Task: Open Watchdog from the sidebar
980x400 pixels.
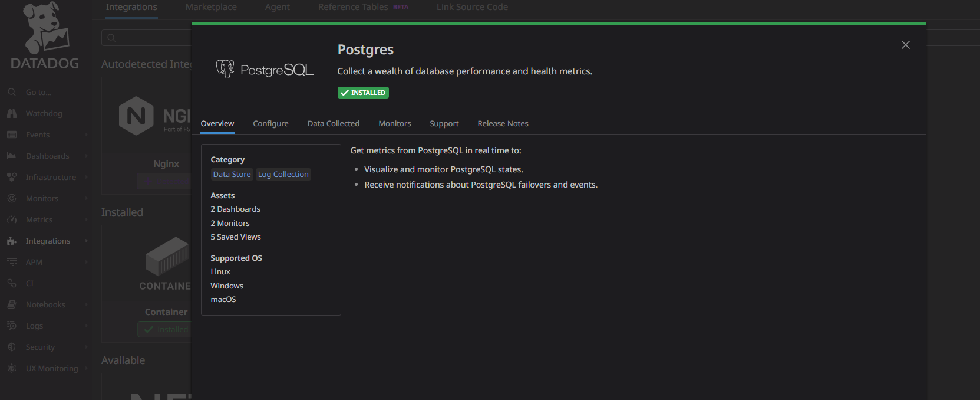Action: coord(44,113)
